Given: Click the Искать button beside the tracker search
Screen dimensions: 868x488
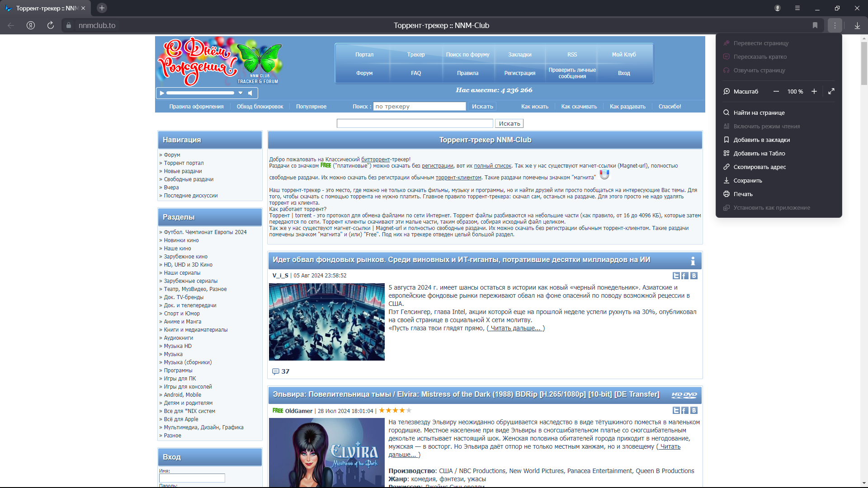Looking at the screenshot, I should tap(482, 107).
